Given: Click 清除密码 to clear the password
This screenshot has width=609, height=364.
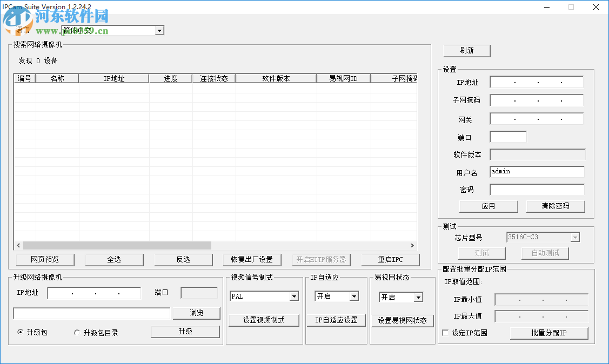Looking at the screenshot, I should (x=556, y=206).
